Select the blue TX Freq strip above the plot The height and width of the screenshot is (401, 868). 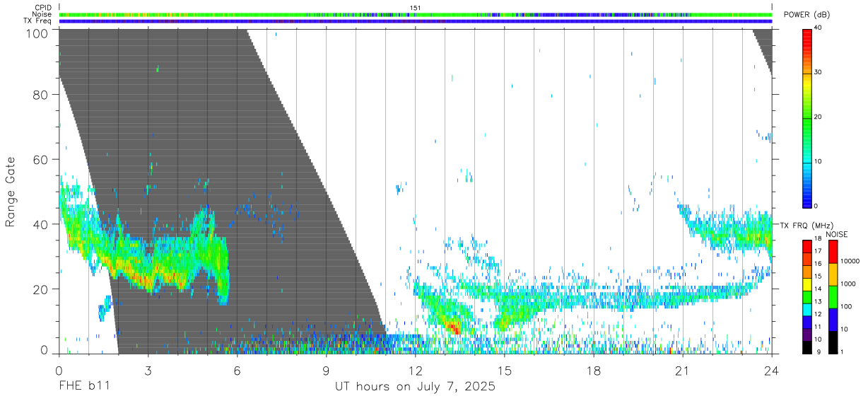(x=416, y=21)
